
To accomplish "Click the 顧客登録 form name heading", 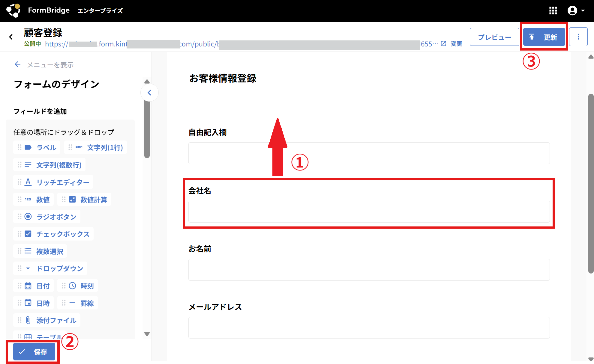I will 43,33.
